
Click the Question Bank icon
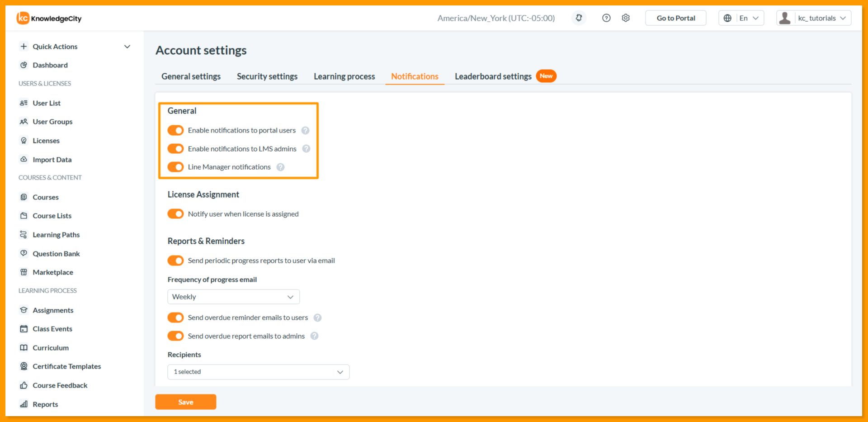click(x=24, y=253)
